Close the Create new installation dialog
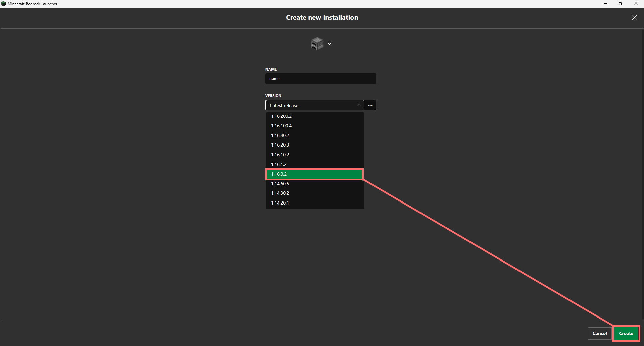Viewport: 644px width, 346px height. click(x=634, y=18)
